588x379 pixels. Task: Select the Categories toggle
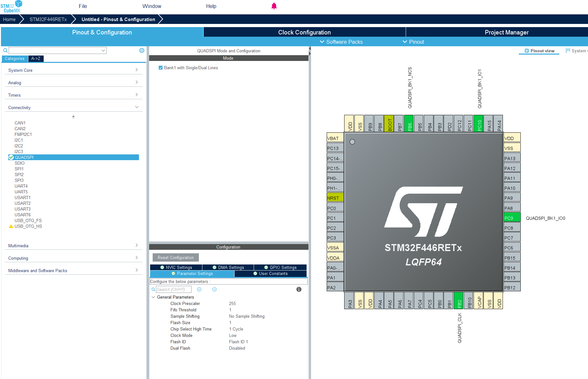click(x=14, y=58)
